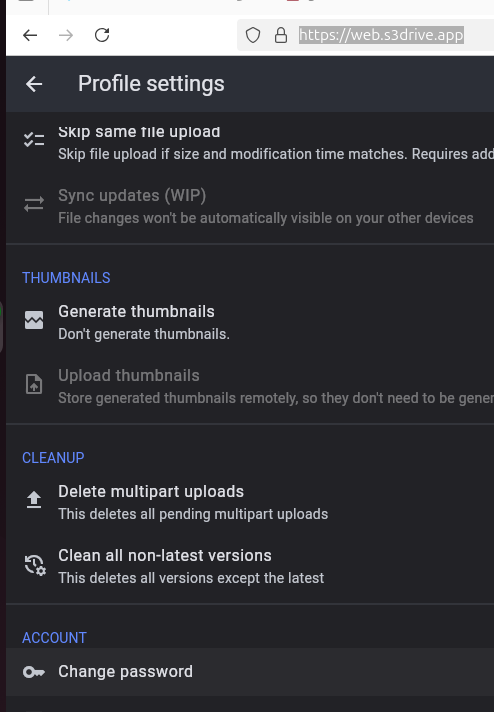Click the back arrow beside Profile settings
The image size is (494, 712).
[34, 84]
